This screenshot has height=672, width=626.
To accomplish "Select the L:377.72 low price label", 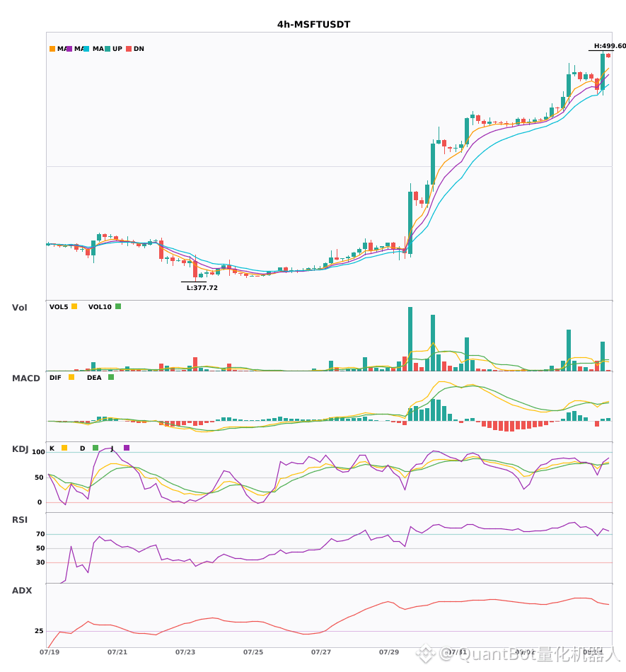I will click(202, 288).
